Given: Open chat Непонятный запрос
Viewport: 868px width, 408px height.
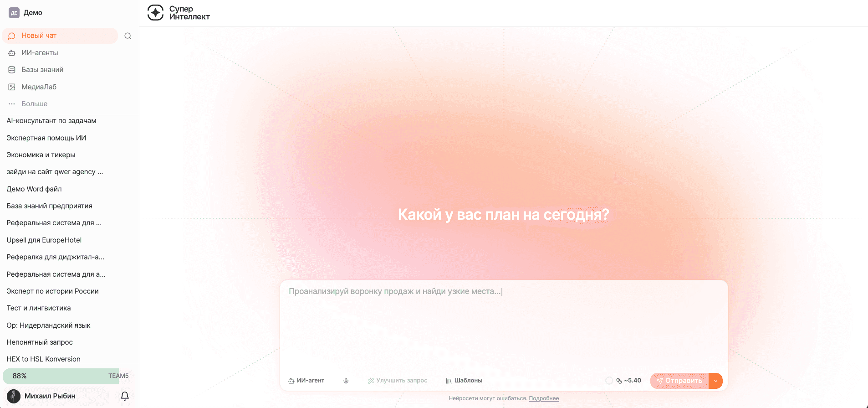Looking at the screenshot, I should (40, 342).
